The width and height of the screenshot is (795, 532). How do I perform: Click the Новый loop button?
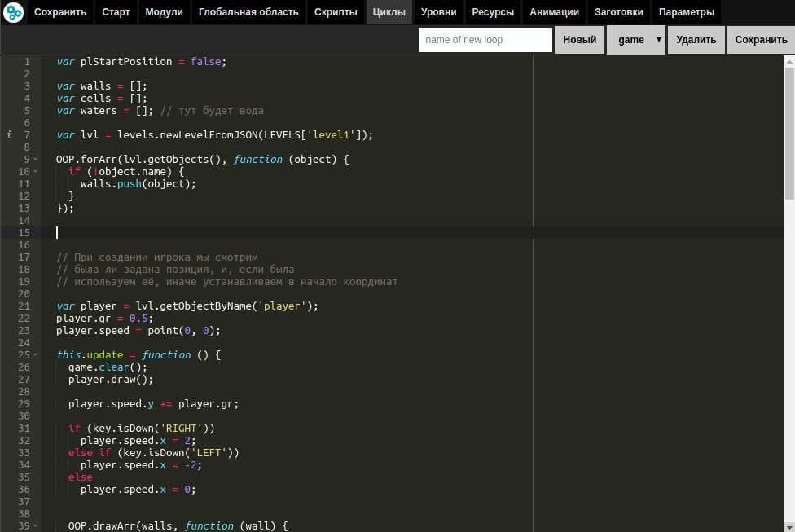click(579, 40)
